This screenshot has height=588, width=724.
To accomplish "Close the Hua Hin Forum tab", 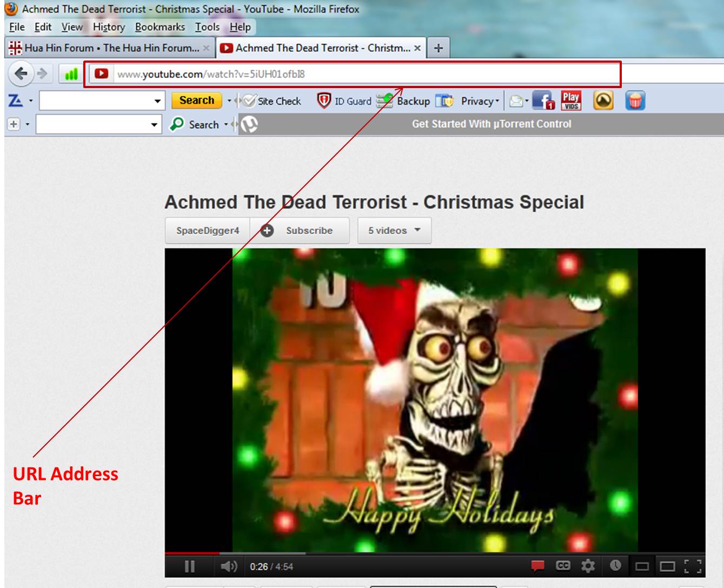I will click(x=206, y=48).
